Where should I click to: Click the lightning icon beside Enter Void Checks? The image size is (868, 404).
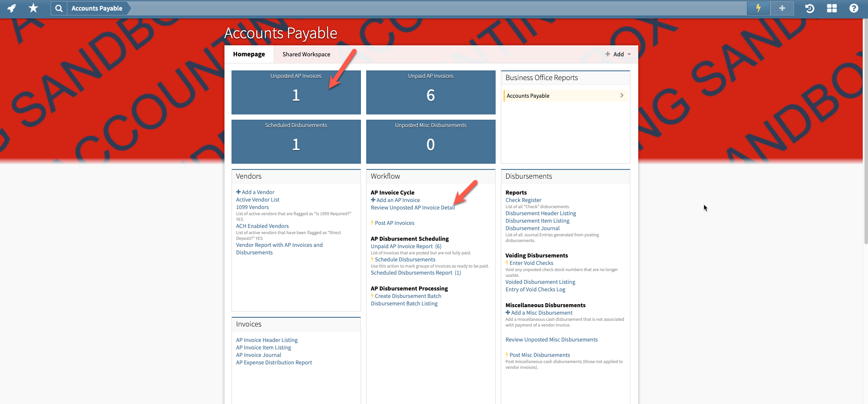coord(507,263)
